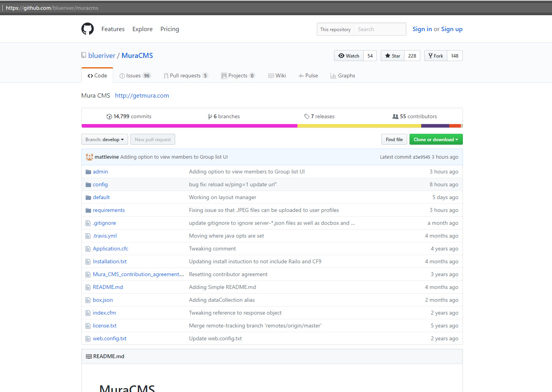552x392 pixels.
Task: Click the Sign up link
Action: (452, 29)
